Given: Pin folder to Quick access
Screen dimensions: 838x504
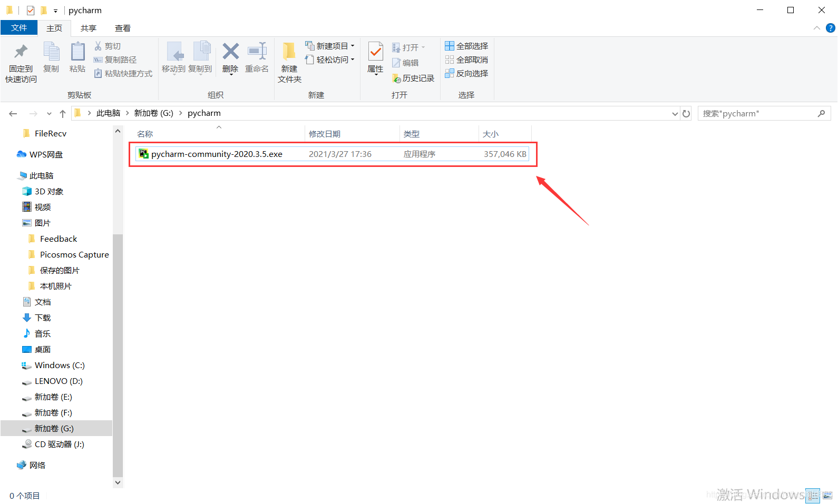Looking at the screenshot, I should (21, 63).
